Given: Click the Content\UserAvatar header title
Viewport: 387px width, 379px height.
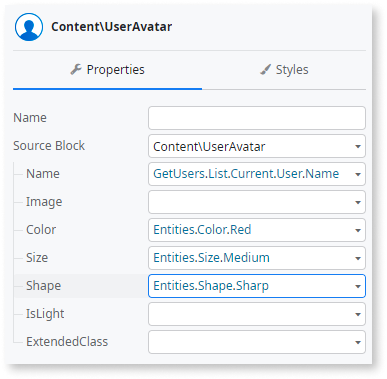Looking at the screenshot, I should point(111,27).
